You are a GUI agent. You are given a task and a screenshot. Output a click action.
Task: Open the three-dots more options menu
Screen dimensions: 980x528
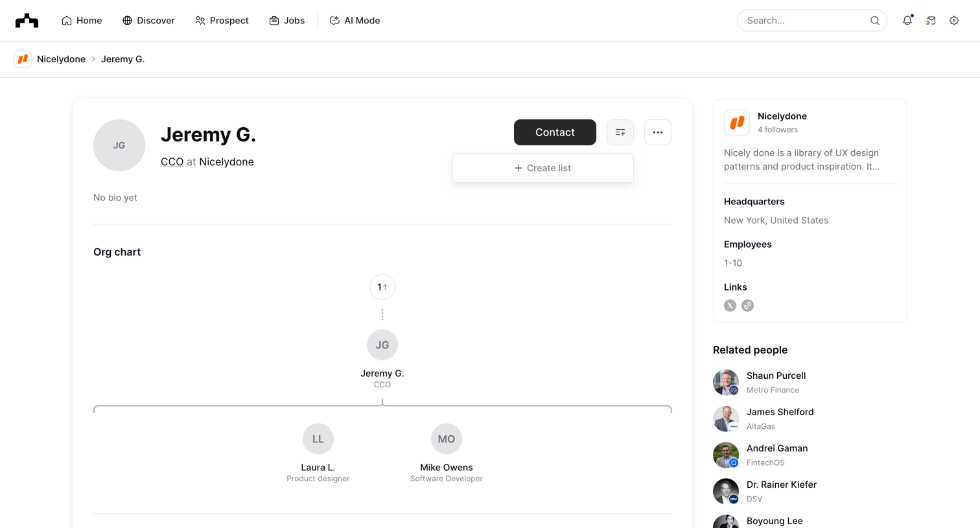click(658, 132)
